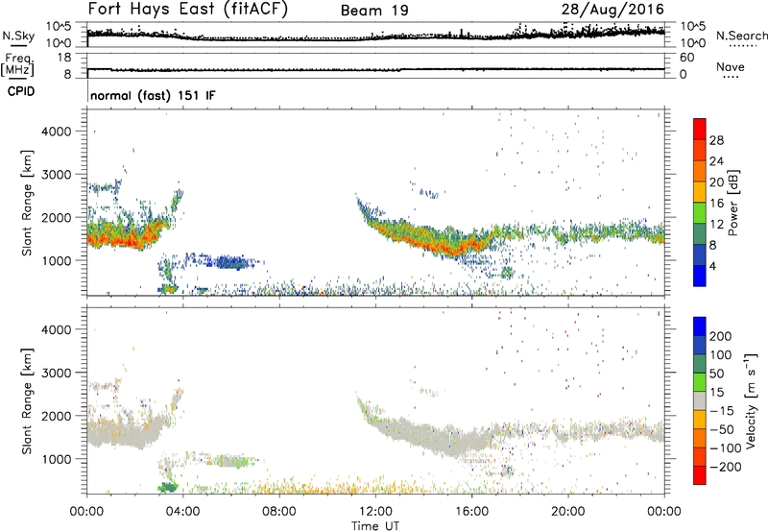Click the "1000" tick in the velocity panel
This screenshot has height=532, width=768.
click(x=57, y=459)
